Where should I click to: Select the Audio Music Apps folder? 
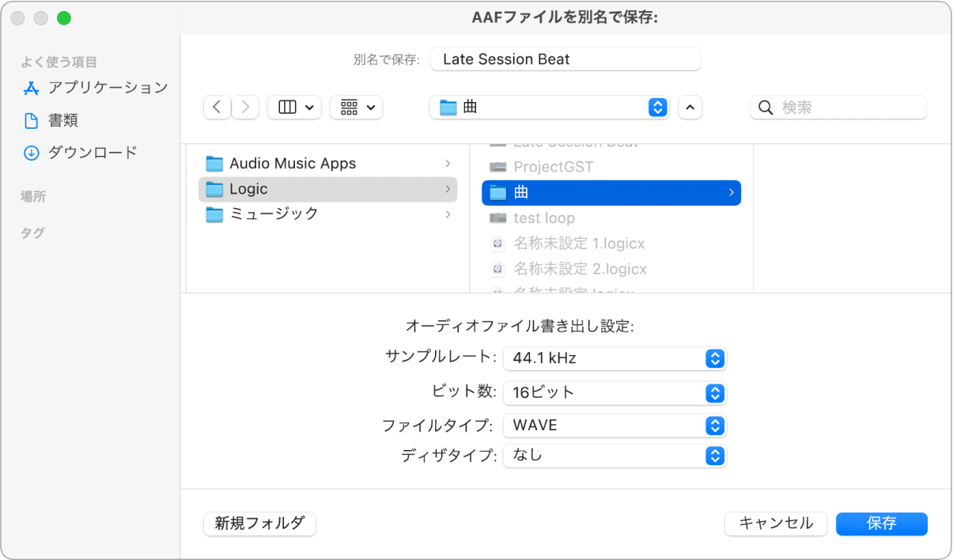click(x=292, y=163)
